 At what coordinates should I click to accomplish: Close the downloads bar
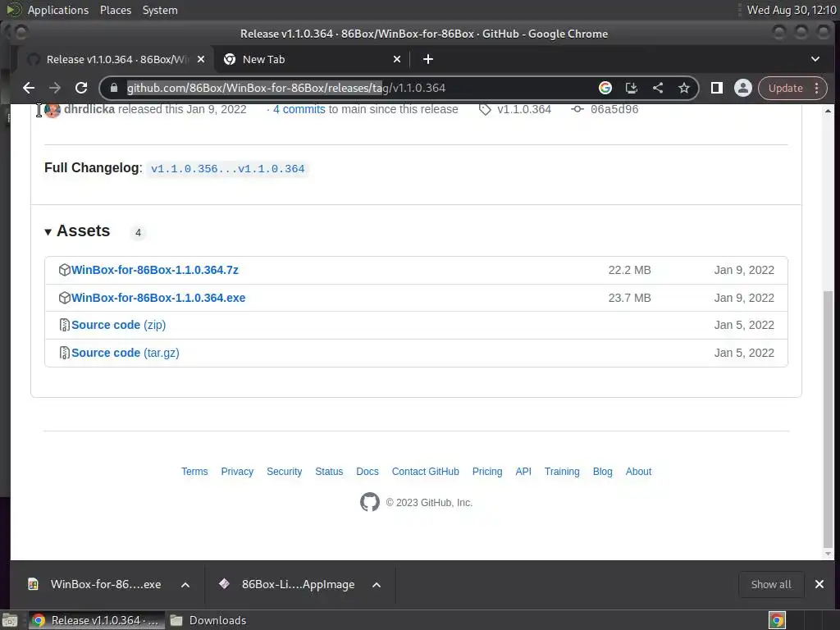(x=819, y=584)
